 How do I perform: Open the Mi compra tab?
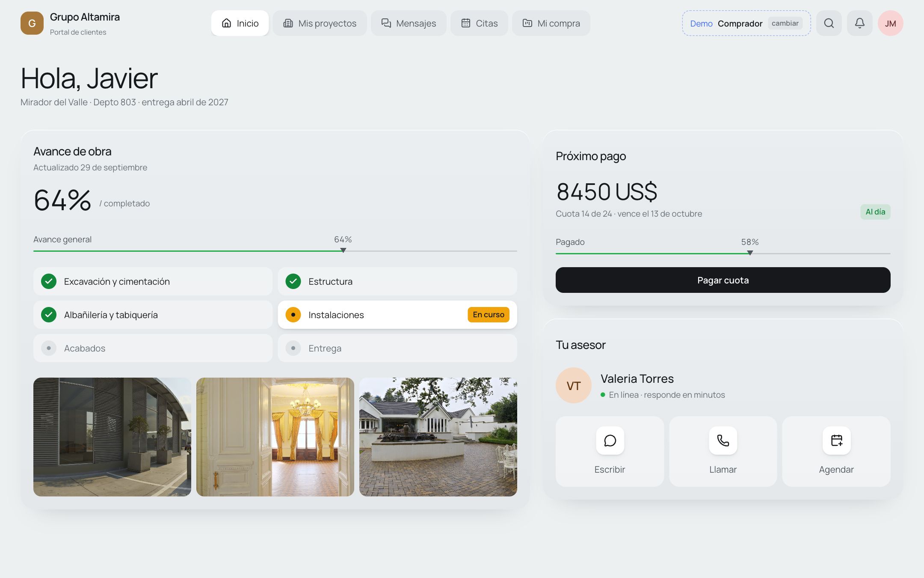pos(551,23)
